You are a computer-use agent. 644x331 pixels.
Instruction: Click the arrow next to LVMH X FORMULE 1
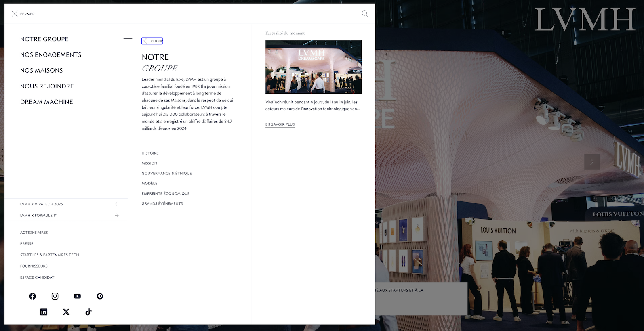coord(117,216)
